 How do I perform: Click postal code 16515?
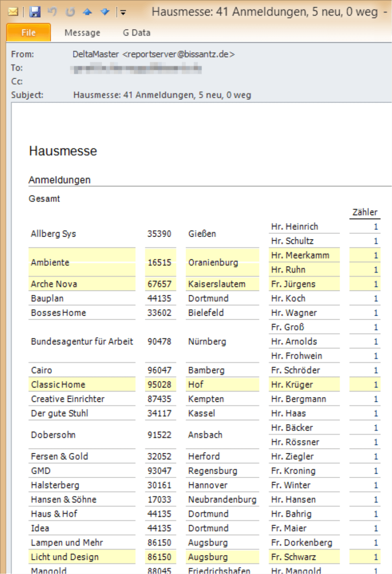159,262
